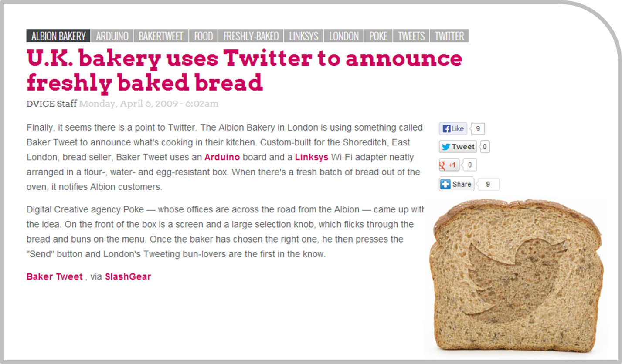Click the Google +1 button
622x364 pixels.
(449, 165)
